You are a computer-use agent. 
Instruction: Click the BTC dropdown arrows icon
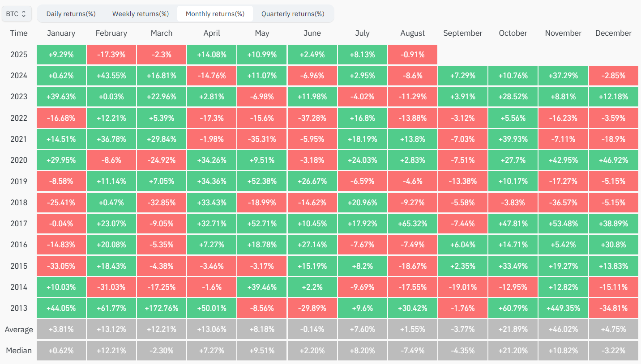(24, 14)
